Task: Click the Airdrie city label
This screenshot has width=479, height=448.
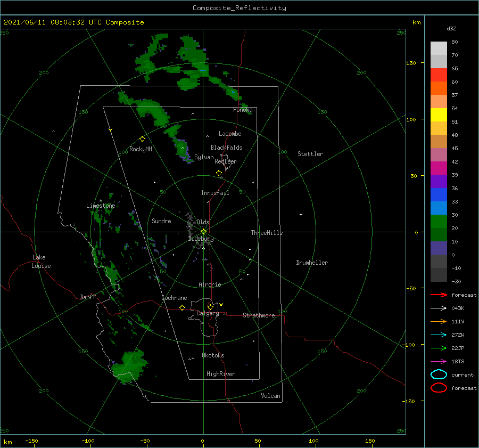Action: pos(210,284)
